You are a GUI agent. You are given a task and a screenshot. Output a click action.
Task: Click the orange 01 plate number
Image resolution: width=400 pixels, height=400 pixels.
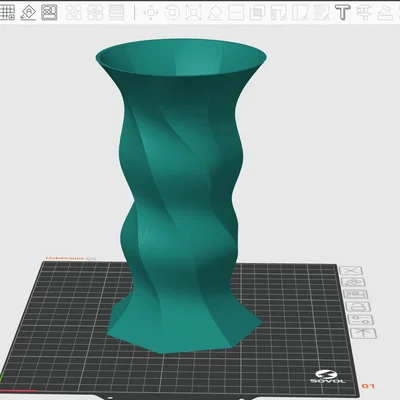tap(368, 386)
